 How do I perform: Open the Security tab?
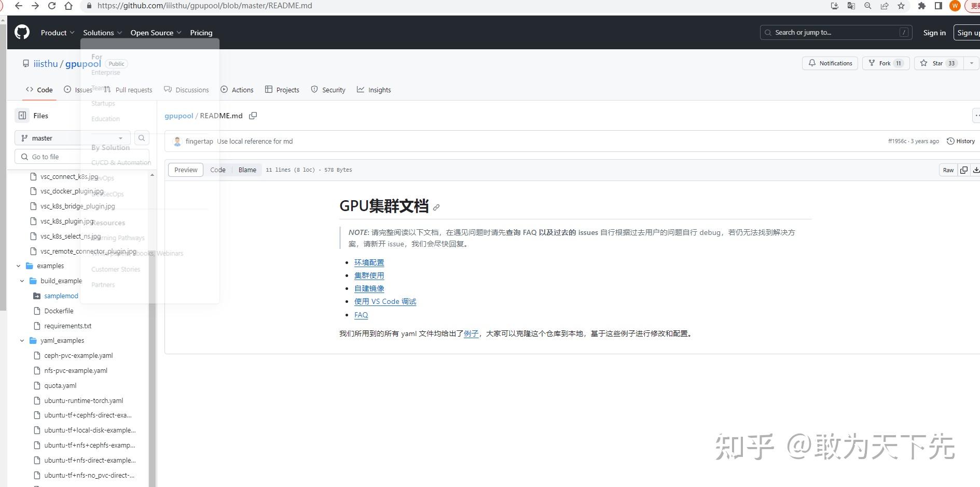pos(328,90)
